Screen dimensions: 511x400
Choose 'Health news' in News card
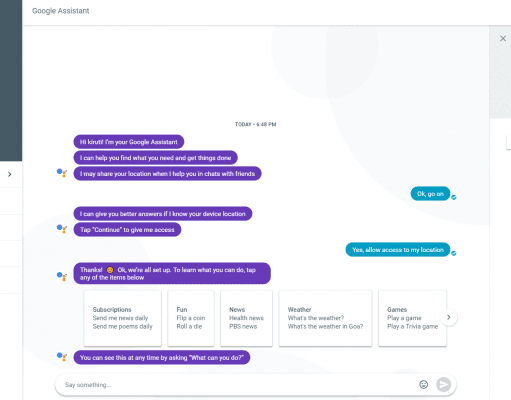(x=246, y=318)
